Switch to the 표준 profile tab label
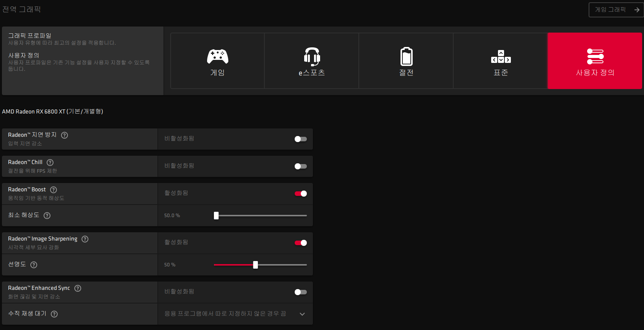Image resolution: width=644 pixels, height=330 pixels. tap(501, 73)
